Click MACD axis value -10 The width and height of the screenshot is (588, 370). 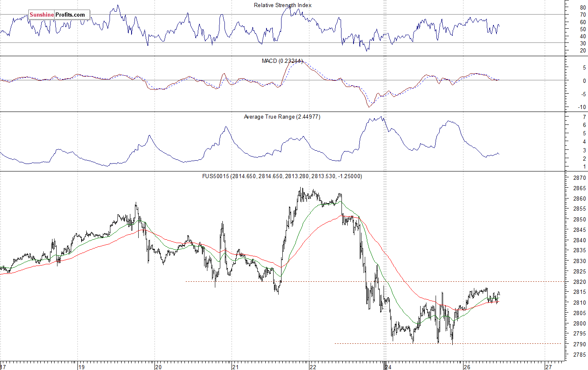[582, 107]
